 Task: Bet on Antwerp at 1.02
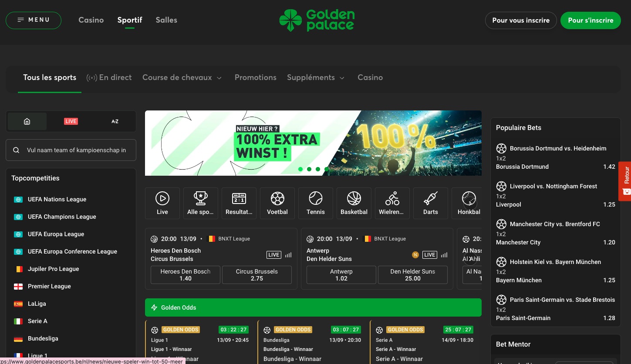[x=341, y=275]
